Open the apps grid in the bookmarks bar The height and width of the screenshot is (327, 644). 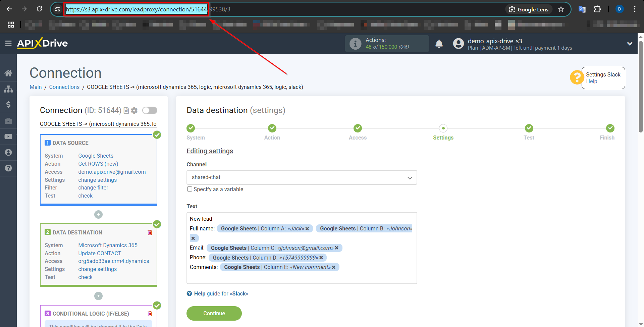pos(11,24)
